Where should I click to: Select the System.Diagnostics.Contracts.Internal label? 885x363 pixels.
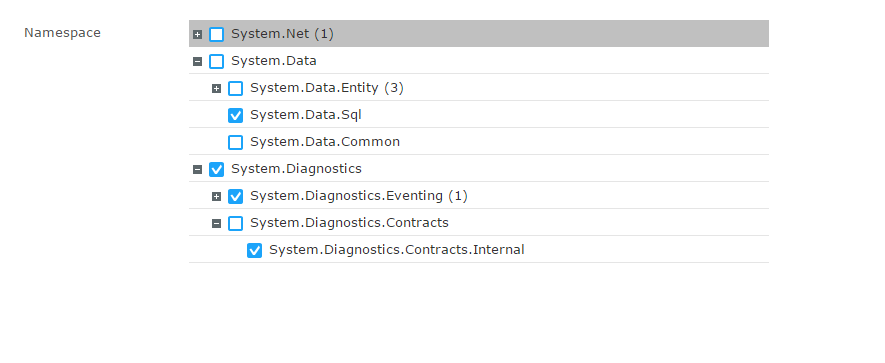coord(397,250)
